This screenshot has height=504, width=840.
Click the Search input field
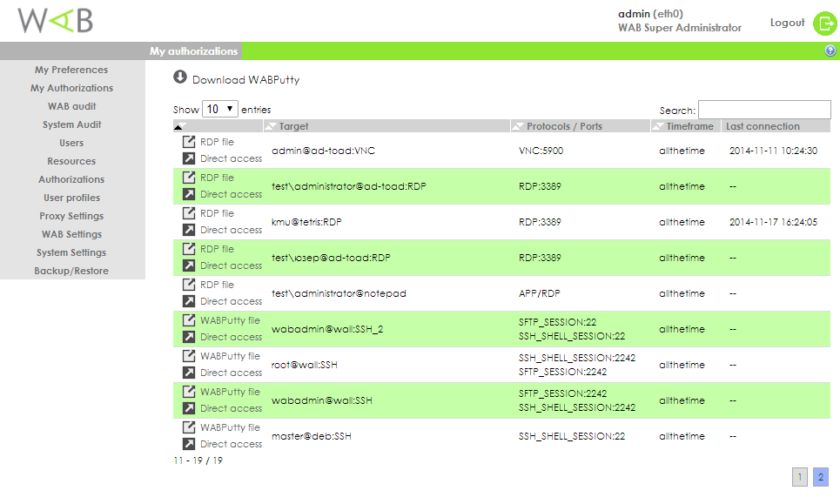click(x=764, y=110)
